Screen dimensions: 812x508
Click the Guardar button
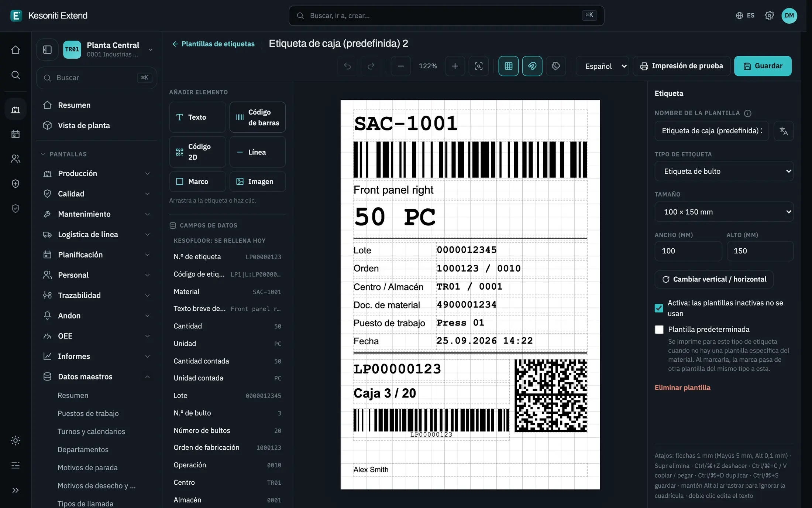763,66
